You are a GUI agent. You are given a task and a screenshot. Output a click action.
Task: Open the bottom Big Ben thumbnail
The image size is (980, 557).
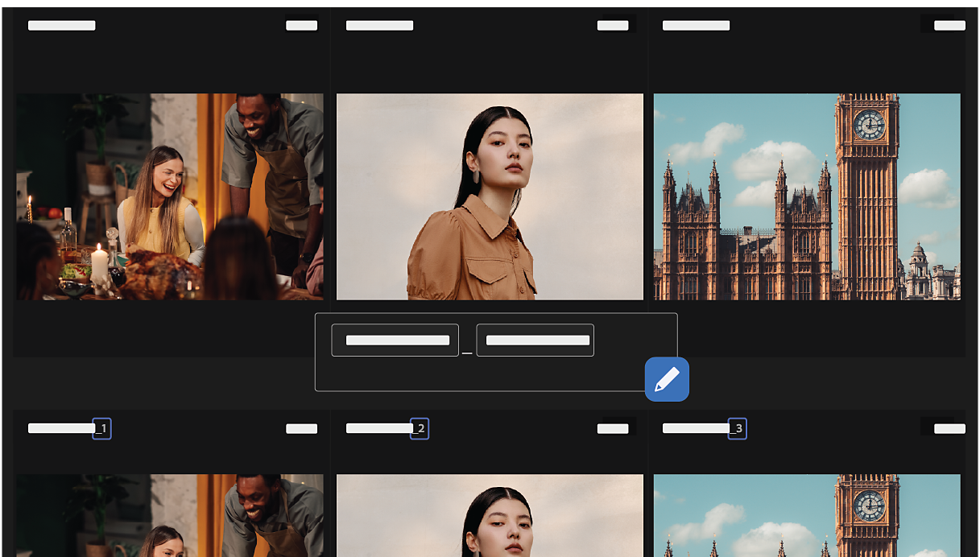807,515
